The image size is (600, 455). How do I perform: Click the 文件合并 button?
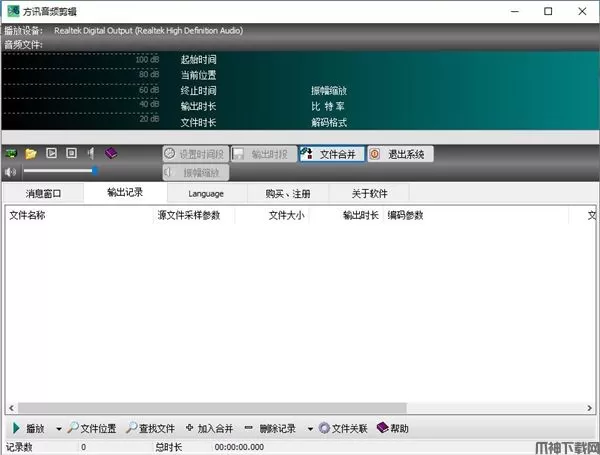331,154
